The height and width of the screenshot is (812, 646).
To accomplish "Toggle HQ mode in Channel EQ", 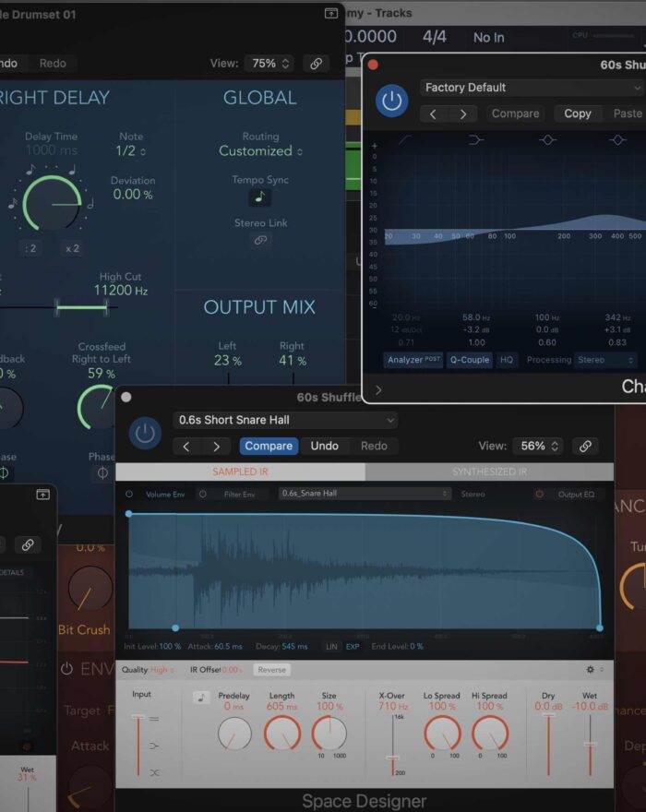I will click(x=506, y=360).
